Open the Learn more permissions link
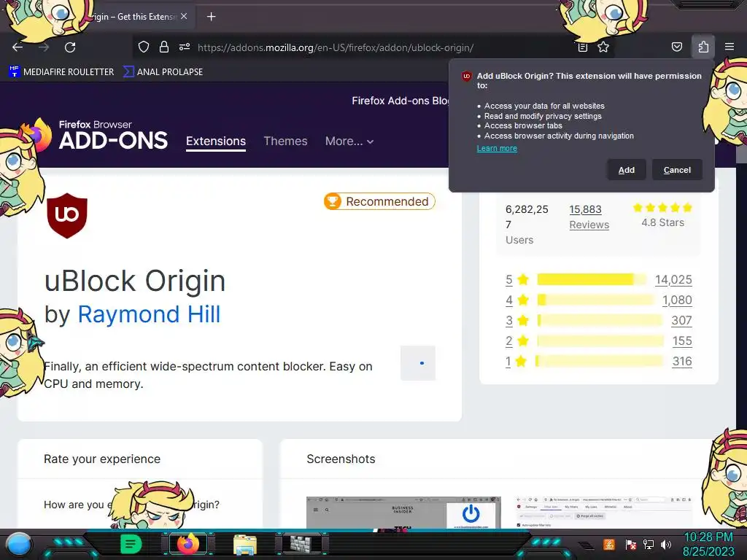 click(497, 148)
